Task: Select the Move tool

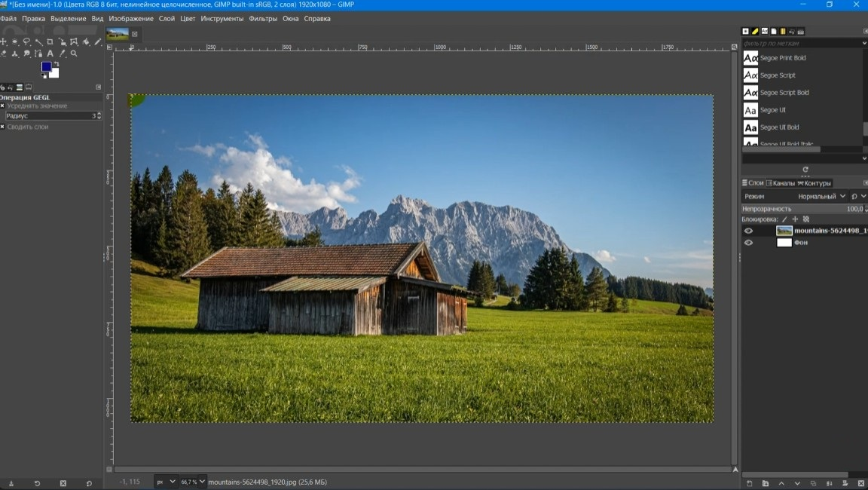Action: [x=3, y=41]
